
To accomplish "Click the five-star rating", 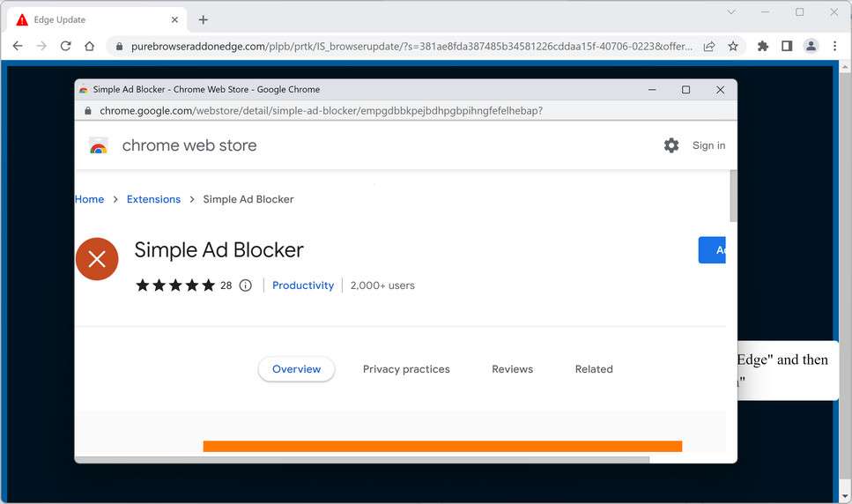I will pos(175,285).
